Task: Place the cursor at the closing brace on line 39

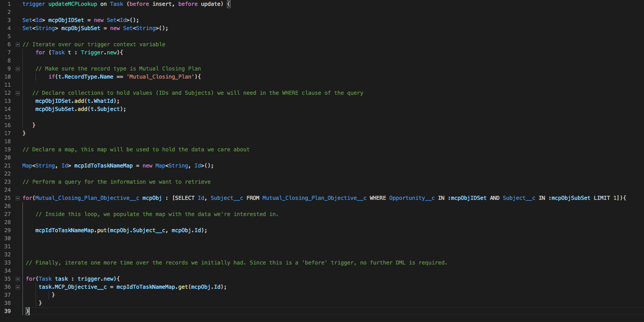Action: [27, 311]
